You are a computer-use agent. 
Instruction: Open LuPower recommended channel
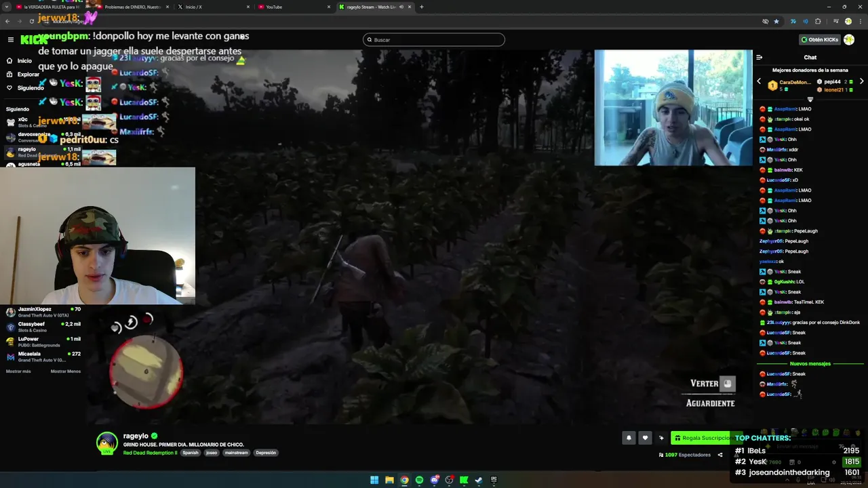tap(43, 342)
